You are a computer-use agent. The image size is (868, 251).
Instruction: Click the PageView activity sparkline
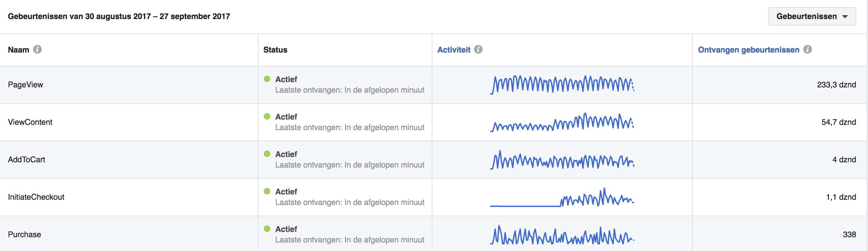tap(562, 85)
